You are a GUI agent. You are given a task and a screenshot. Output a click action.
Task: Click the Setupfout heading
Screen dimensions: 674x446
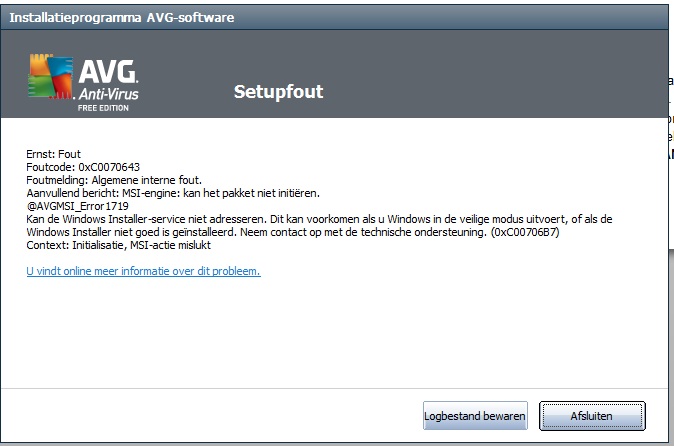click(x=278, y=92)
